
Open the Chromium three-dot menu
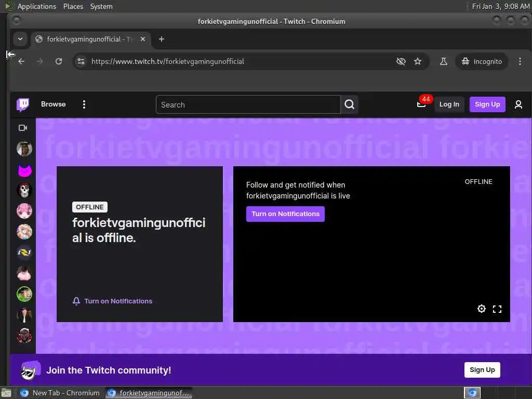click(520, 61)
